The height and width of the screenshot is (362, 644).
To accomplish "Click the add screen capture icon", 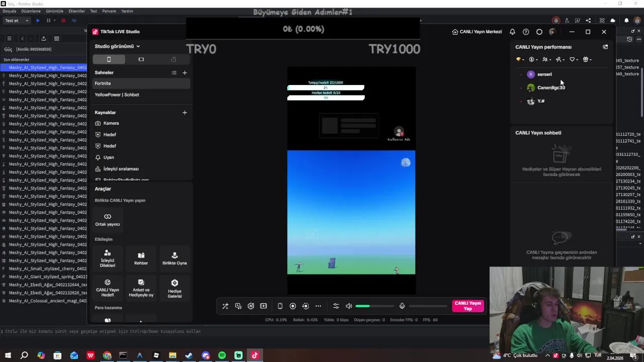I will click(x=263, y=306).
